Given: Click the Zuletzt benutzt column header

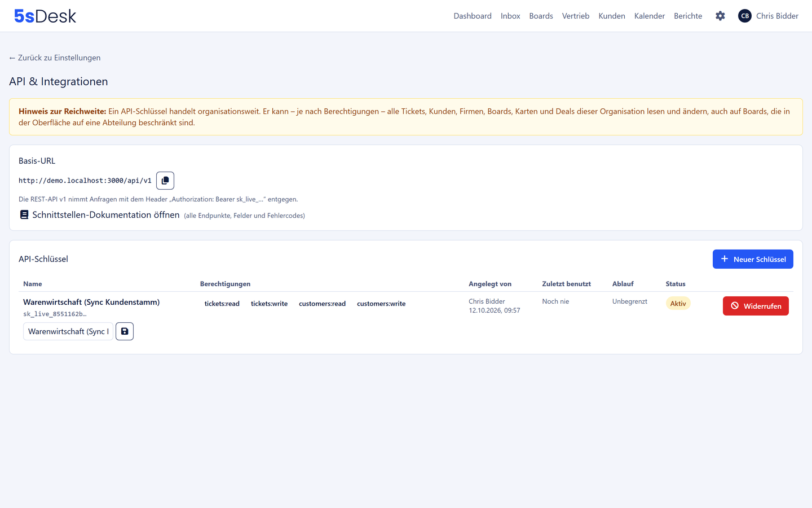Looking at the screenshot, I should point(566,284).
